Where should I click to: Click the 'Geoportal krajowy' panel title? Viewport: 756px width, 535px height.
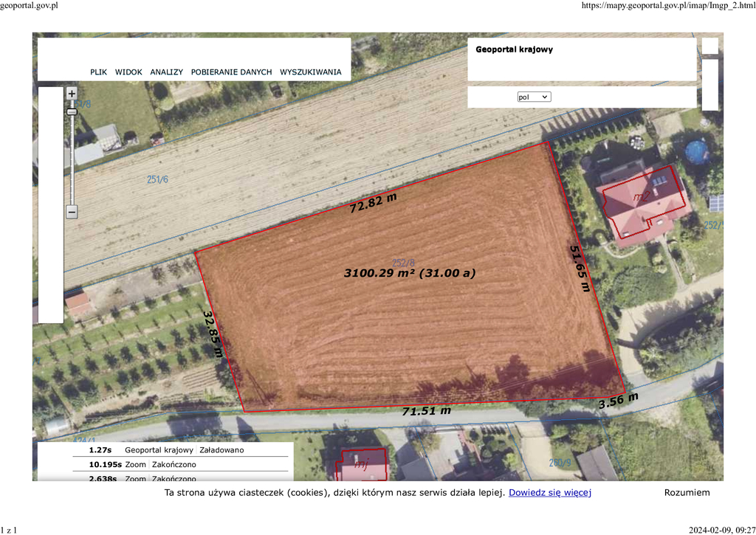tap(514, 50)
